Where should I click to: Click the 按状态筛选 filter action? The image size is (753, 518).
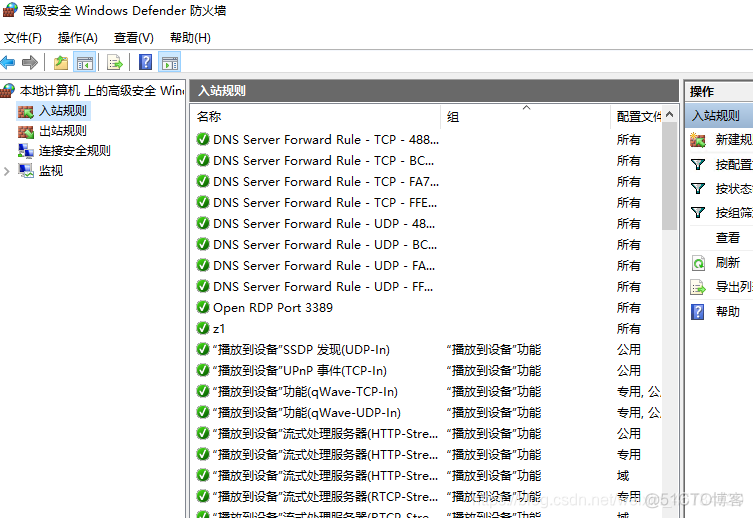[734, 189]
